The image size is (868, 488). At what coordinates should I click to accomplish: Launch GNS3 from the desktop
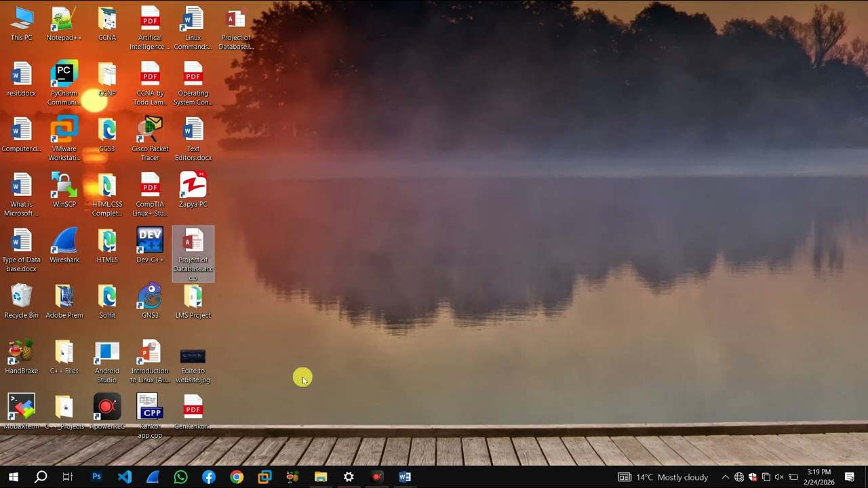point(150,302)
